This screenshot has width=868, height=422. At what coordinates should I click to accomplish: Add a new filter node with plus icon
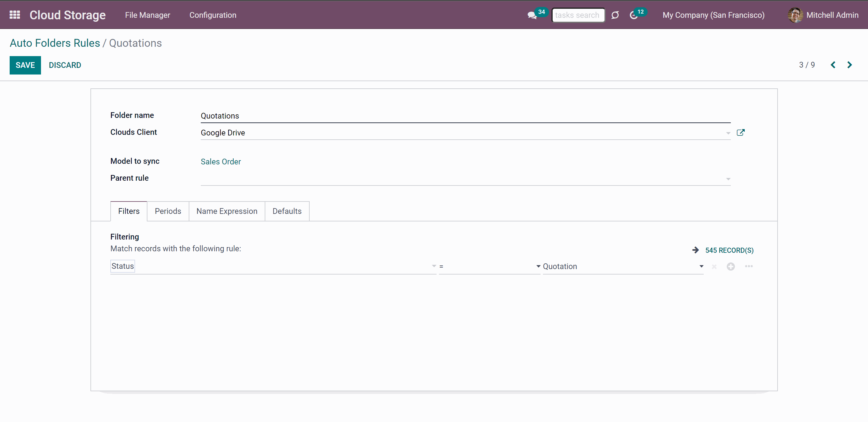click(x=731, y=267)
